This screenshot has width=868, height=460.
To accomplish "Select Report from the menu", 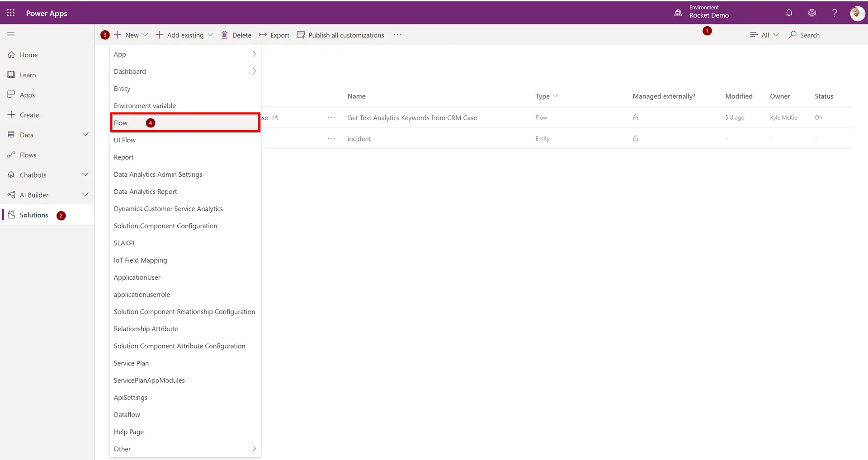I will pyautogui.click(x=185, y=157).
